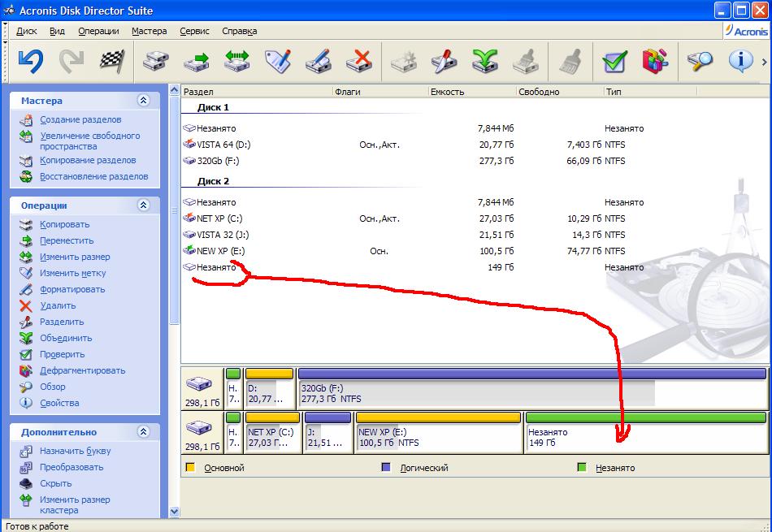Click the icon beside Преобразовать
The image size is (772, 532).
26,468
